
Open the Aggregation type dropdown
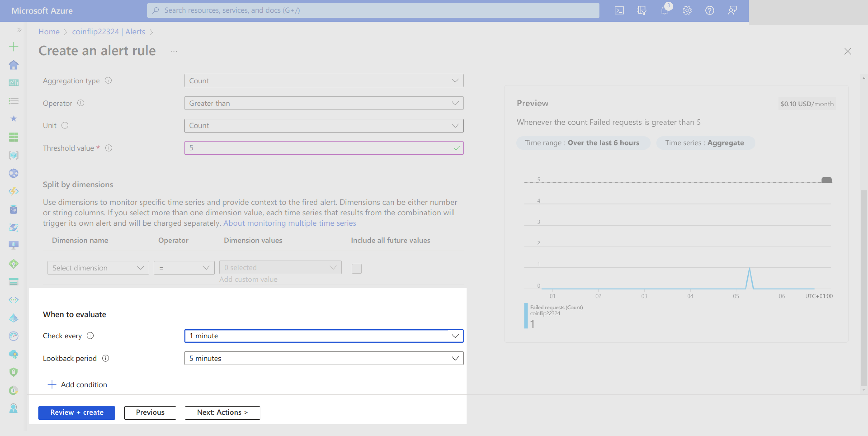click(323, 81)
